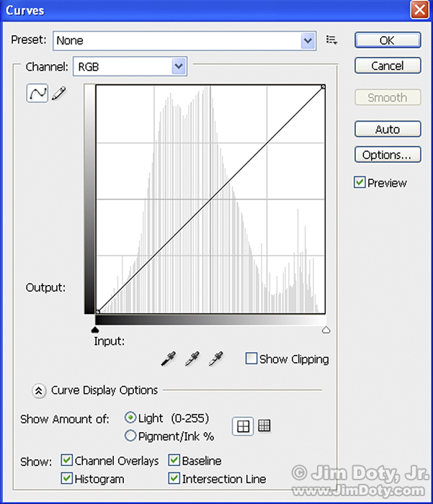The image size is (433, 504).
Task: Pick the white point eyedropper
Action: click(216, 359)
